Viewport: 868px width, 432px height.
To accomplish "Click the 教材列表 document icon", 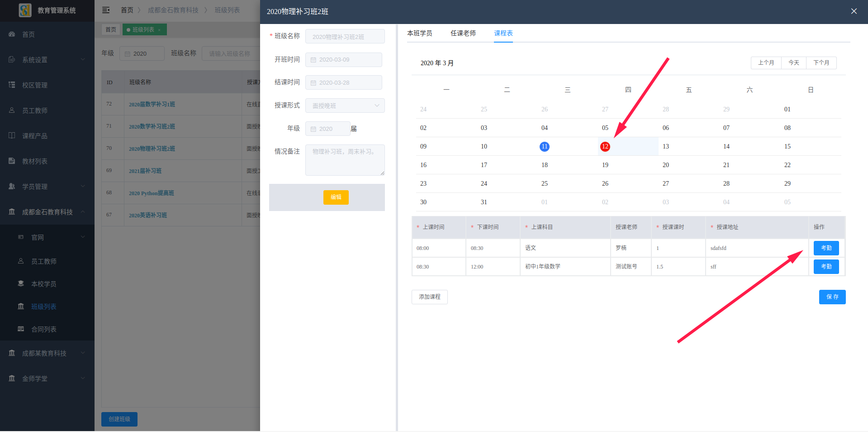I will click(12, 161).
